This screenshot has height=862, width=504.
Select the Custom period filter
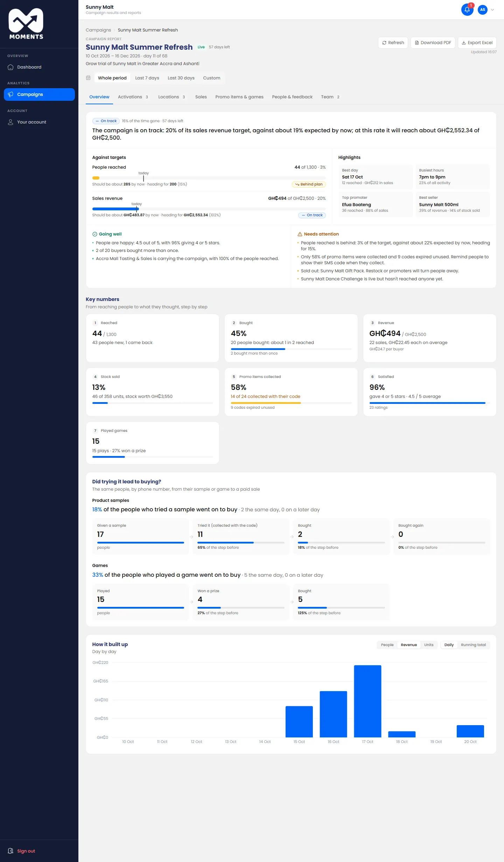tap(211, 78)
